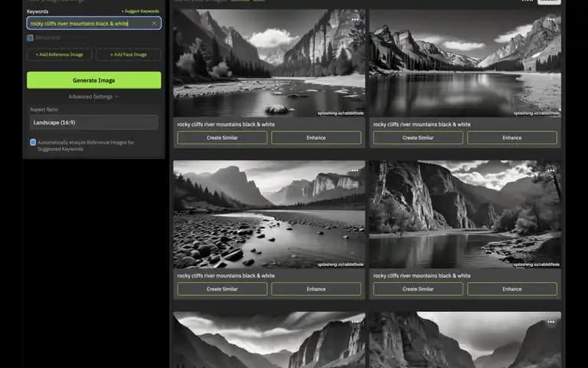
Task: Open the bottom-right bright sky cliff thumbnail
Action: click(x=465, y=340)
